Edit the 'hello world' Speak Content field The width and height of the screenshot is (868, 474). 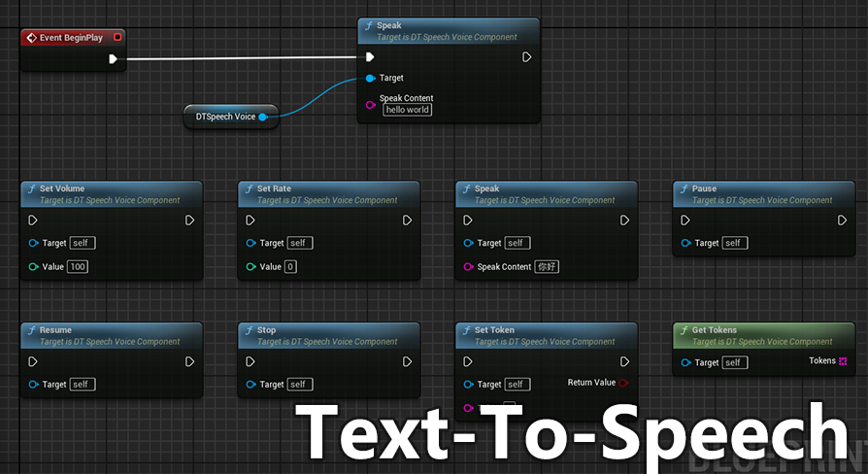407,110
